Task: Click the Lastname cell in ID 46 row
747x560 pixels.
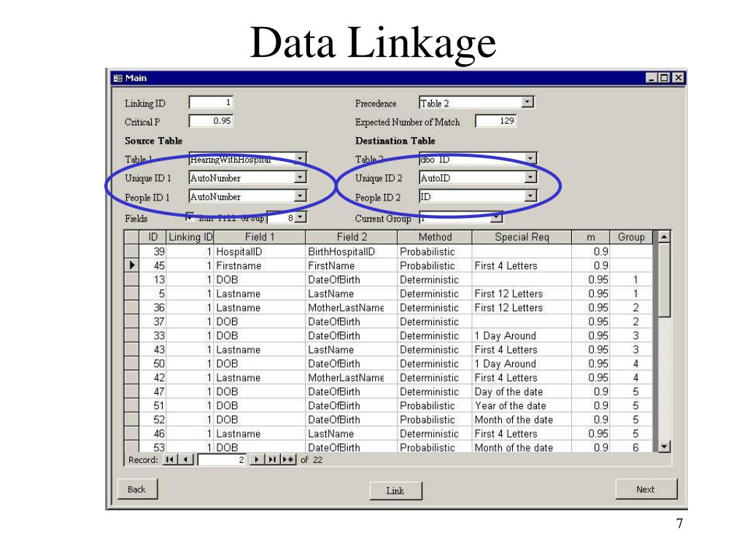Action: [x=260, y=434]
